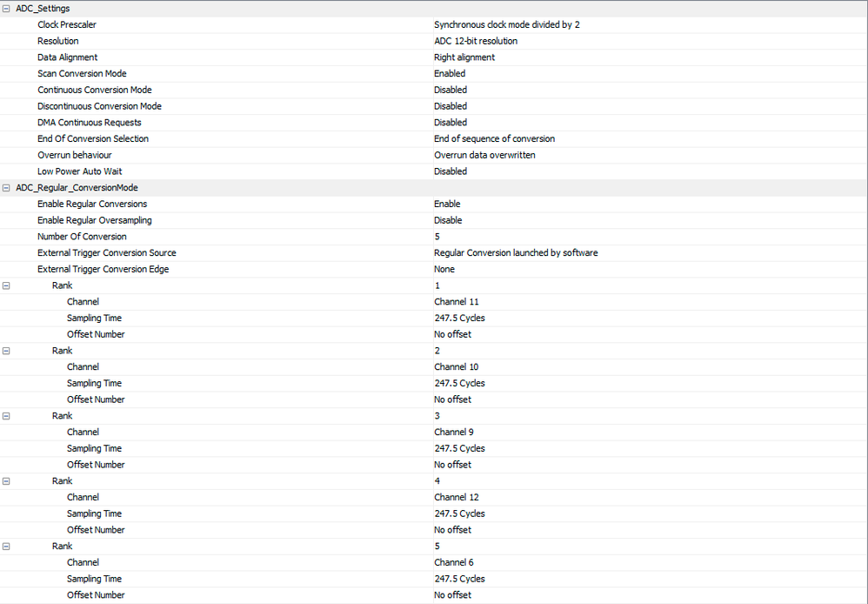
Task: Open the 'Channel 11' value
Action: click(x=456, y=302)
